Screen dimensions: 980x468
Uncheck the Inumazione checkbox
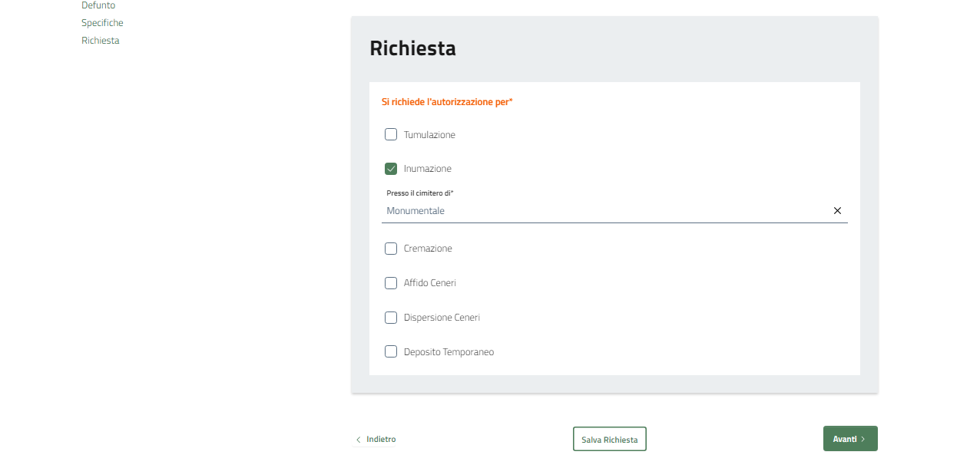[x=391, y=169]
